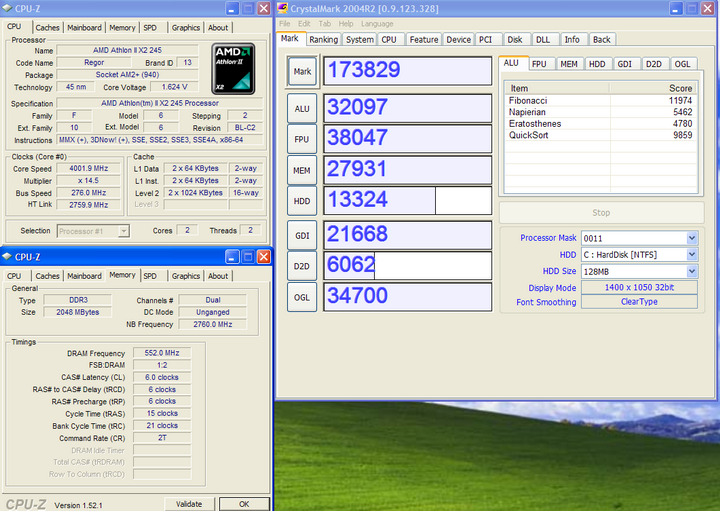Switch to the Back tab
The width and height of the screenshot is (720, 511).
click(x=602, y=39)
